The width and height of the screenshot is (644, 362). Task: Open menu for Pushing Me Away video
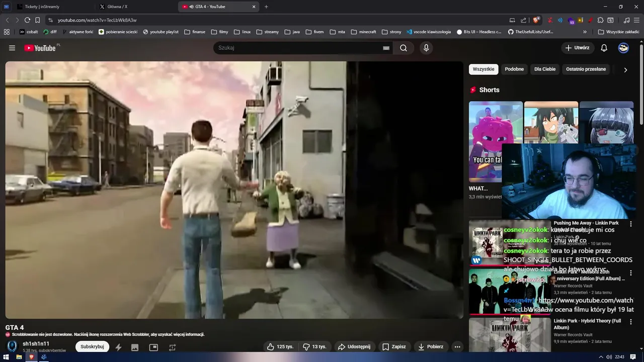(631, 224)
